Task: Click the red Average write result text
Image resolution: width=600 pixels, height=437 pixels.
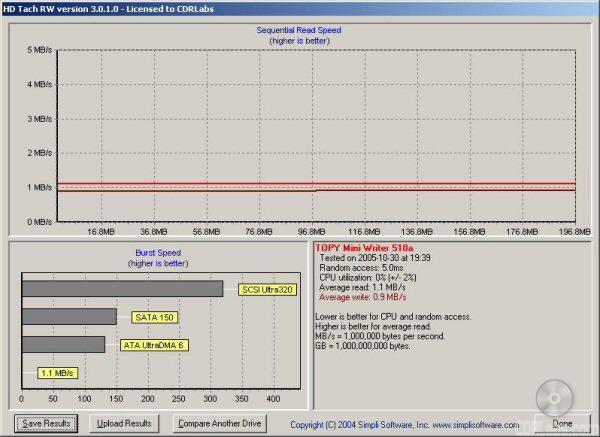Action: (362, 297)
